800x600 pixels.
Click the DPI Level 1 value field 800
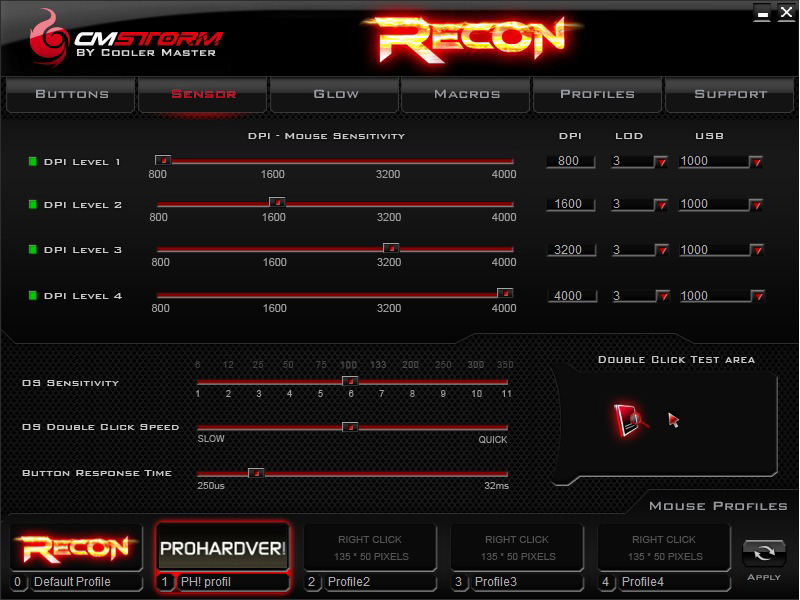570,161
